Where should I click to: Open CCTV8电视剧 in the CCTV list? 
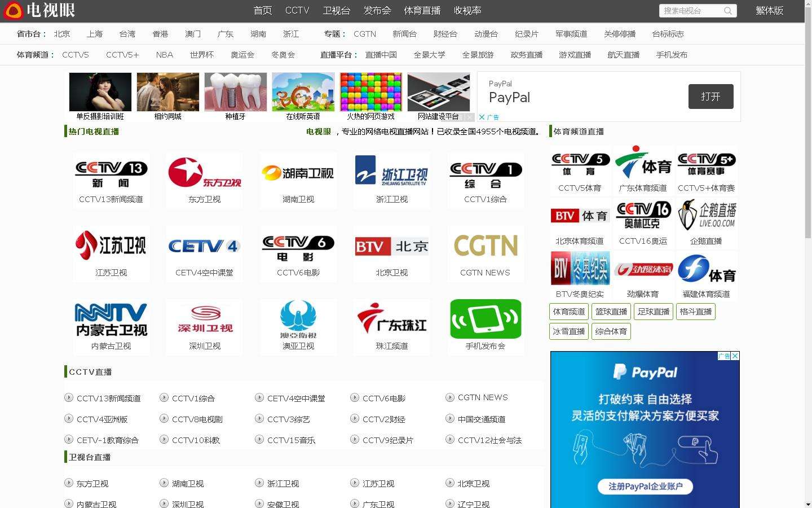click(x=197, y=419)
